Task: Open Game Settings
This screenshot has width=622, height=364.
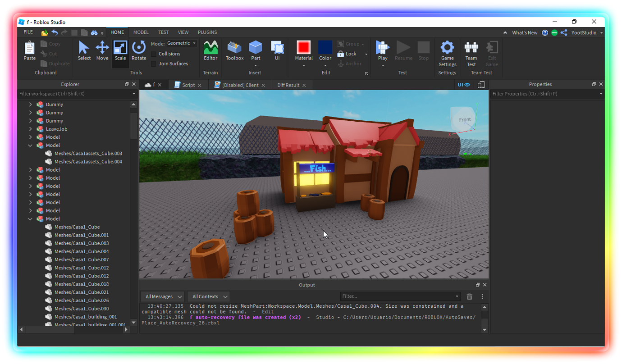Action: [447, 53]
